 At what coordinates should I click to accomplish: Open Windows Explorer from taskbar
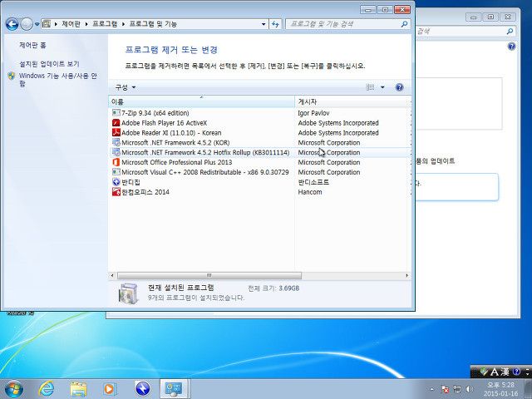click(x=78, y=389)
